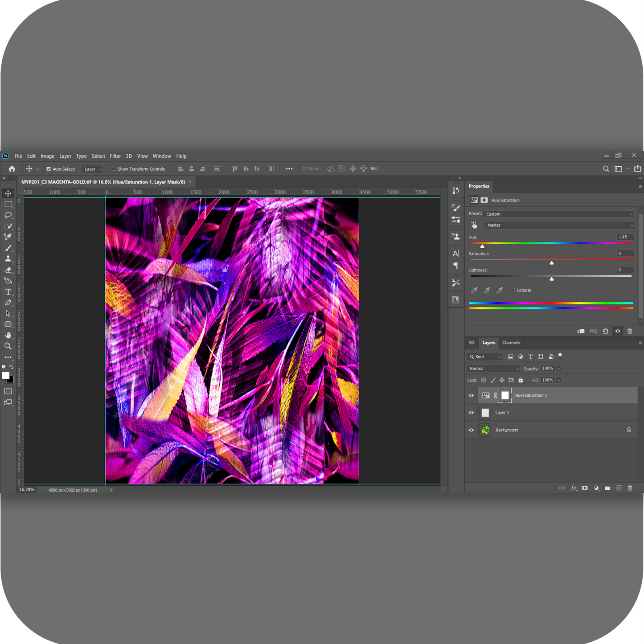The height and width of the screenshot is (644, 644).
Task: Delete this adjustment layer from Properties panel
Action: pyautogui.click(x=630, y=331)
